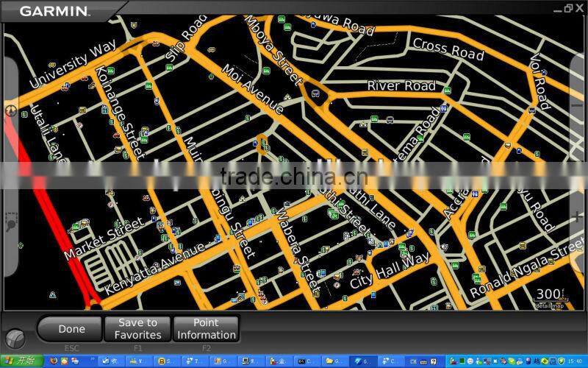Zoom out the map with minus
Image resolution: width=588 pixels, height=368 pixels.
pyautogui.click(x=578, y=106)
